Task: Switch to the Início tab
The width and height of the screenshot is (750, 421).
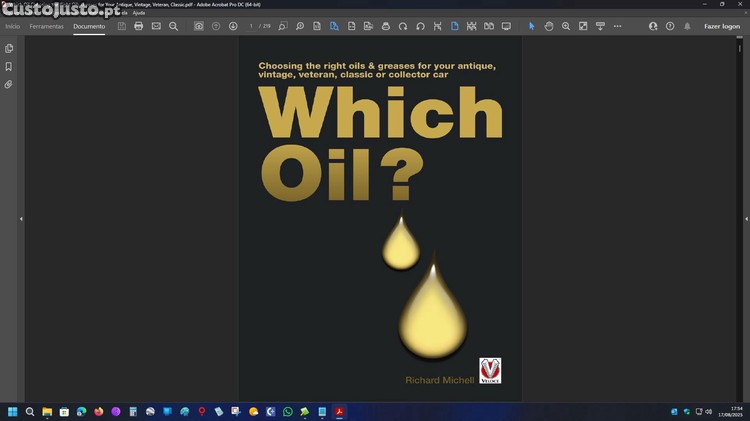Action: (x=12, y=26)
